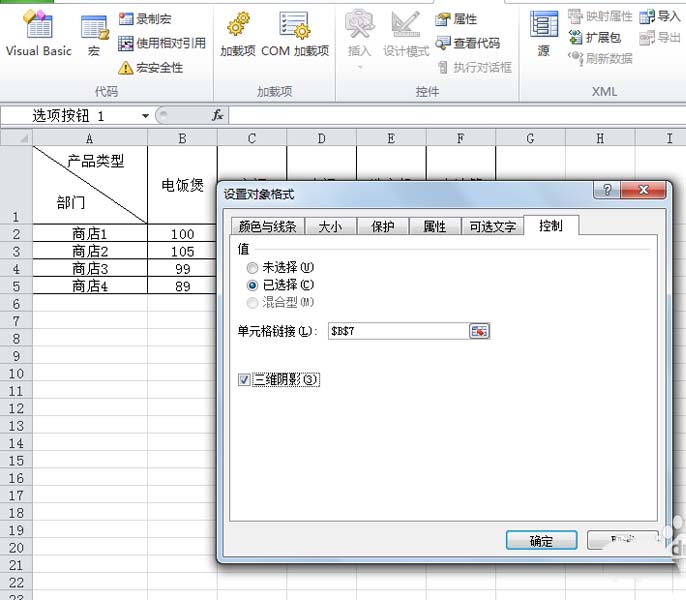Switch to the 大小 tab

[x=330, y=226]
